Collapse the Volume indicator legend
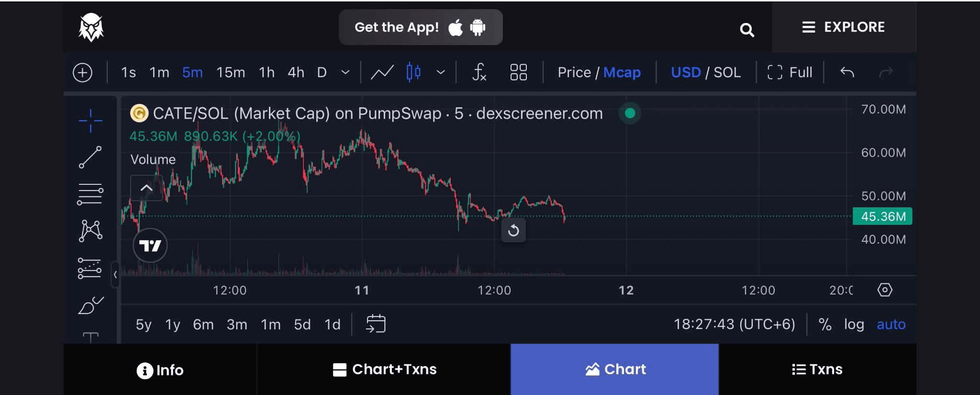 (x=146, y=188)
